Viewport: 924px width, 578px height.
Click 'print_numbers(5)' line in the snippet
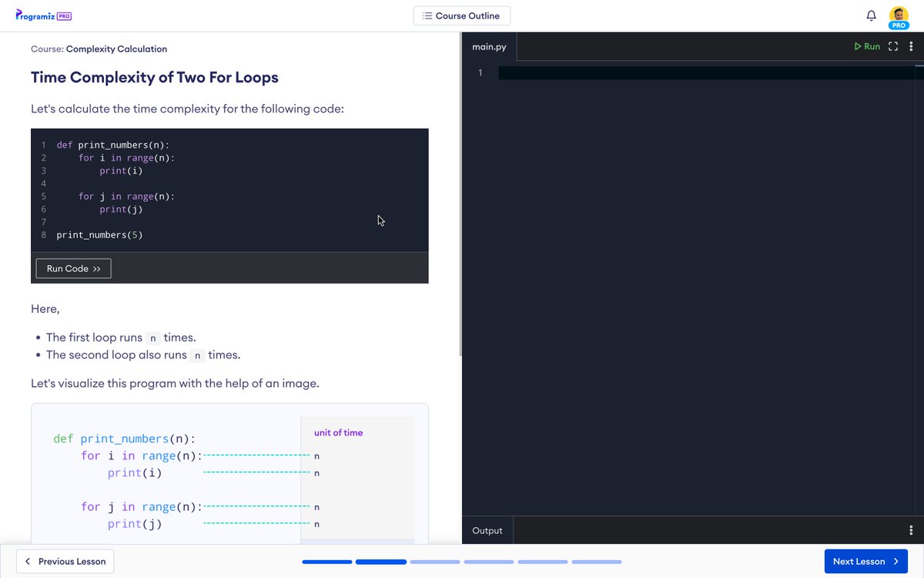point(99,234)
